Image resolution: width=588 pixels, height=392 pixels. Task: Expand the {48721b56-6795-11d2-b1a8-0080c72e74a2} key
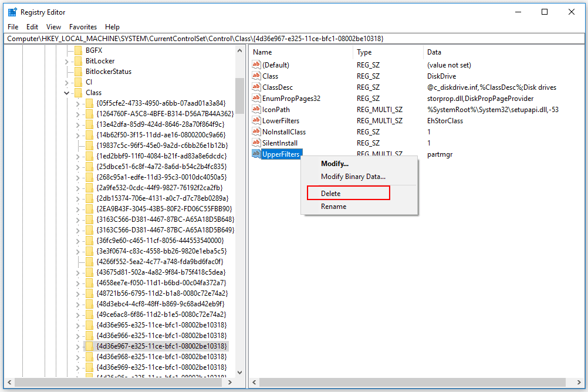77,293
